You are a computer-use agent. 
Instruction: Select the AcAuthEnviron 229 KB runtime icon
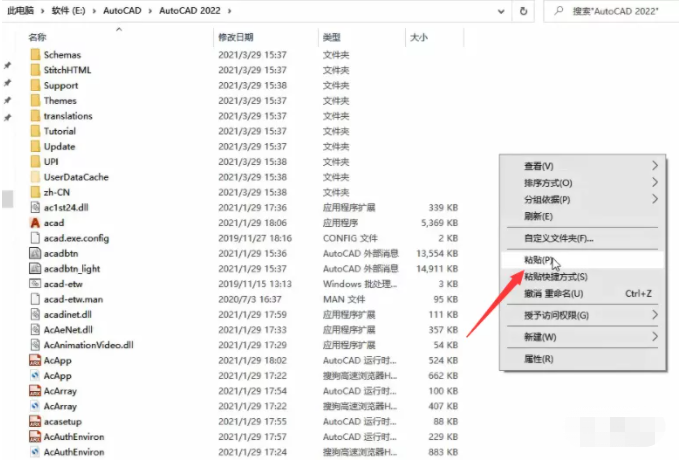[35, 437]
